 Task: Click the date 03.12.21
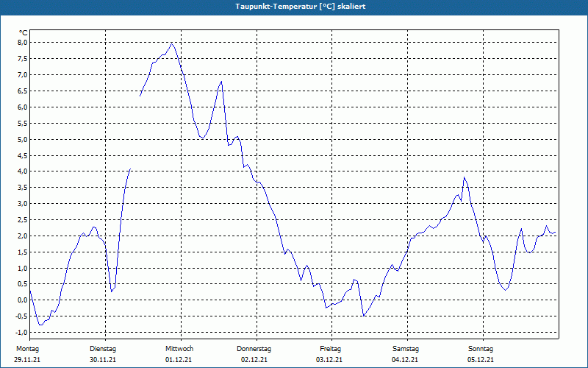coord(329,360)
